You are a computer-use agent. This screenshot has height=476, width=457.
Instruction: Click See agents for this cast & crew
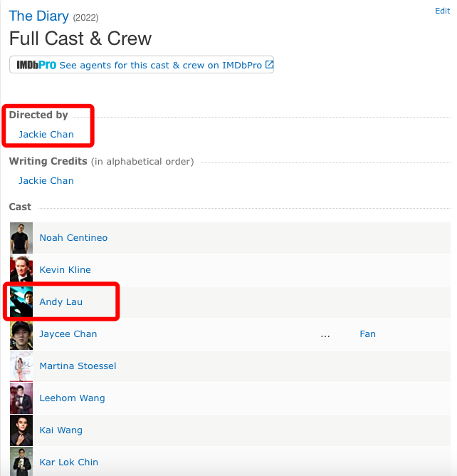(160, 65)
